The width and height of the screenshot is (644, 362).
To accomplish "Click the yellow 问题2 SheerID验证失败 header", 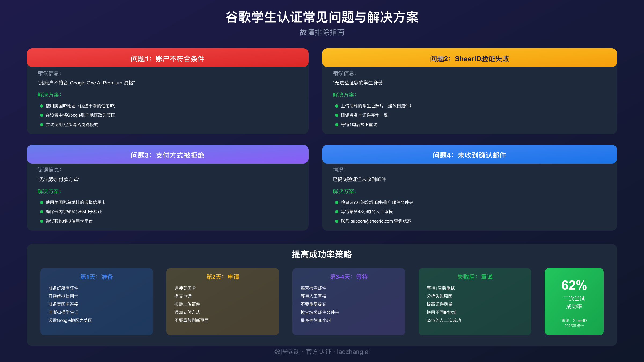I will point(469,58).
